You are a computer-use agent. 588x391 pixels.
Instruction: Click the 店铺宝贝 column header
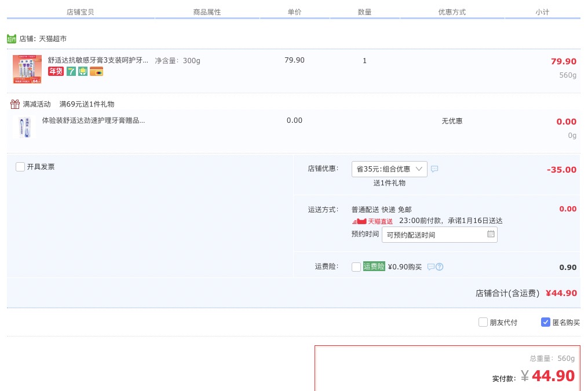[81, 12]
